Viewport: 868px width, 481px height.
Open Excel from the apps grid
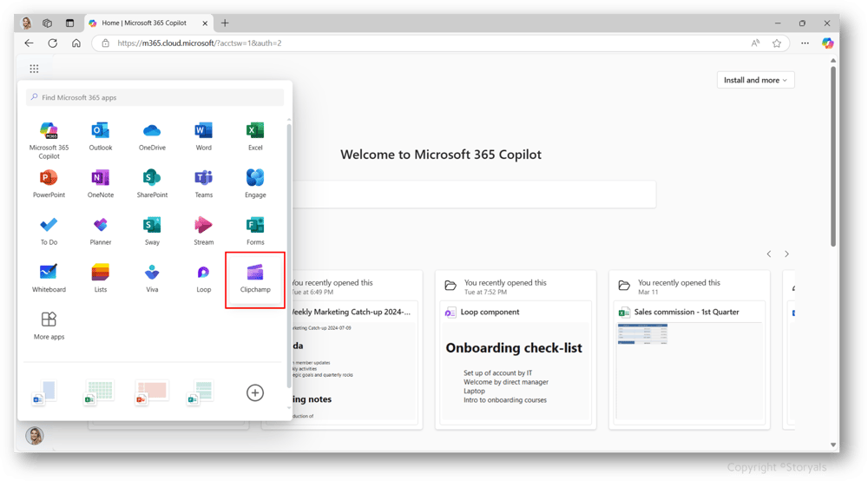click(255, 136)
